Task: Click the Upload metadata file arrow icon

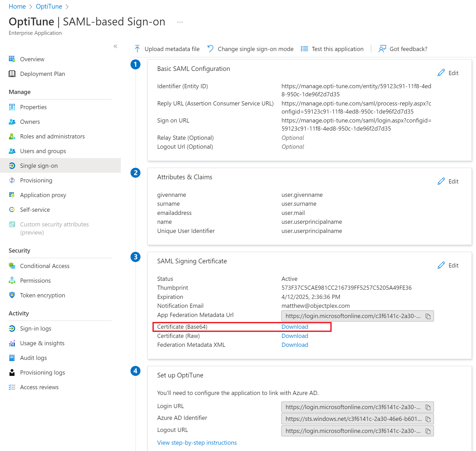Action: pyautogui.click(x=137, y=49)
